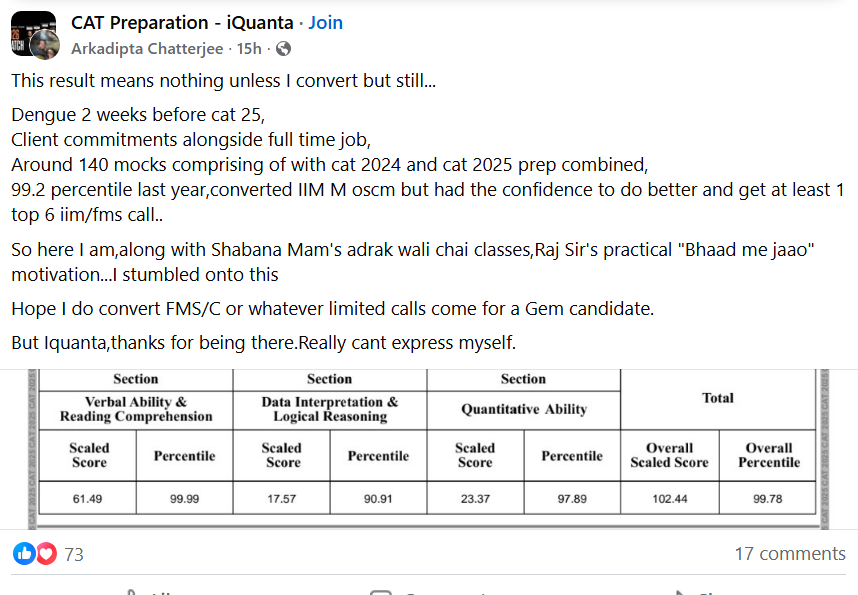Open Arkadipta Chatterjee's profile name link
The image size is (858, 595).
pos(149,48)
